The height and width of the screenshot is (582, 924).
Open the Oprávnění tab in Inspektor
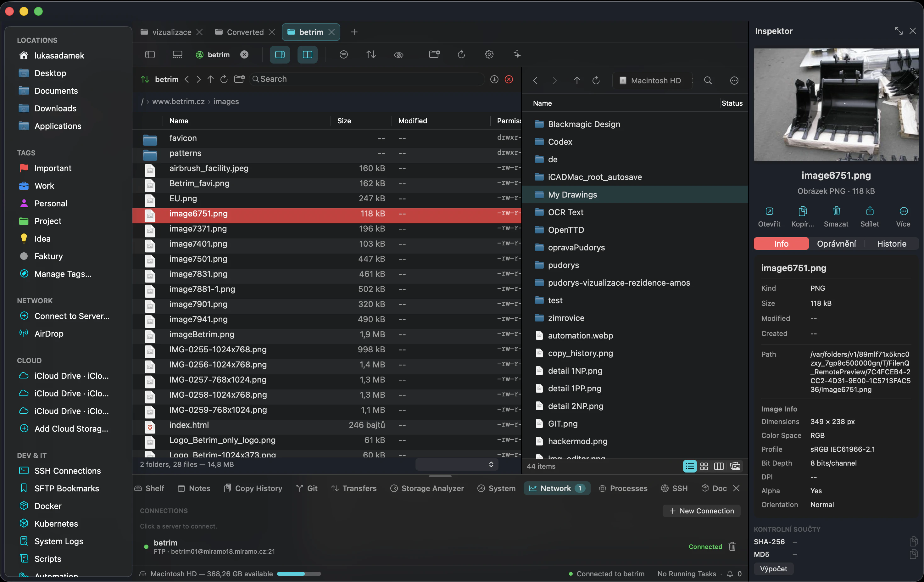click(836, 243)
